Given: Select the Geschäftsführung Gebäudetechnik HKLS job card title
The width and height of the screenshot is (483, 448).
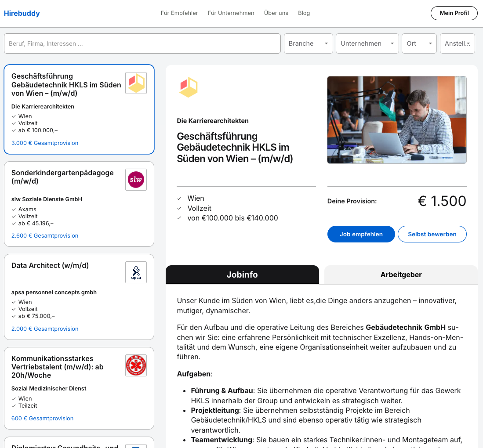Looking at the screenshot, I should tap(66, 85).
